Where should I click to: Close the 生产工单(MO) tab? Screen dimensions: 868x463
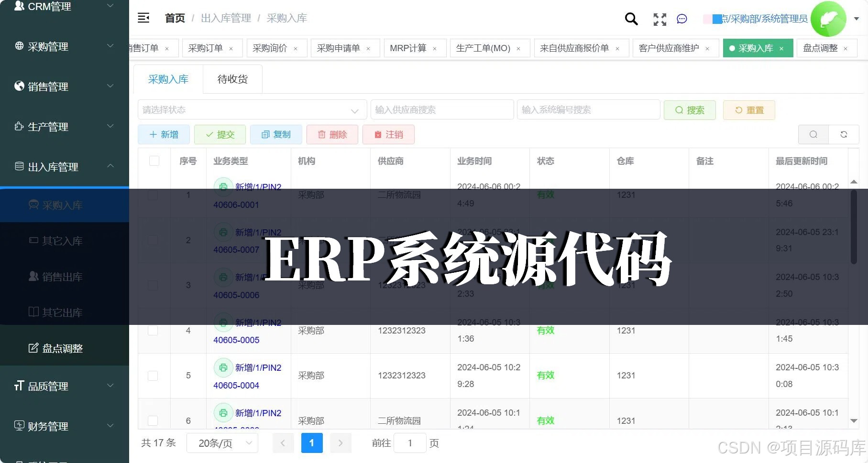[x=518, y=49]
